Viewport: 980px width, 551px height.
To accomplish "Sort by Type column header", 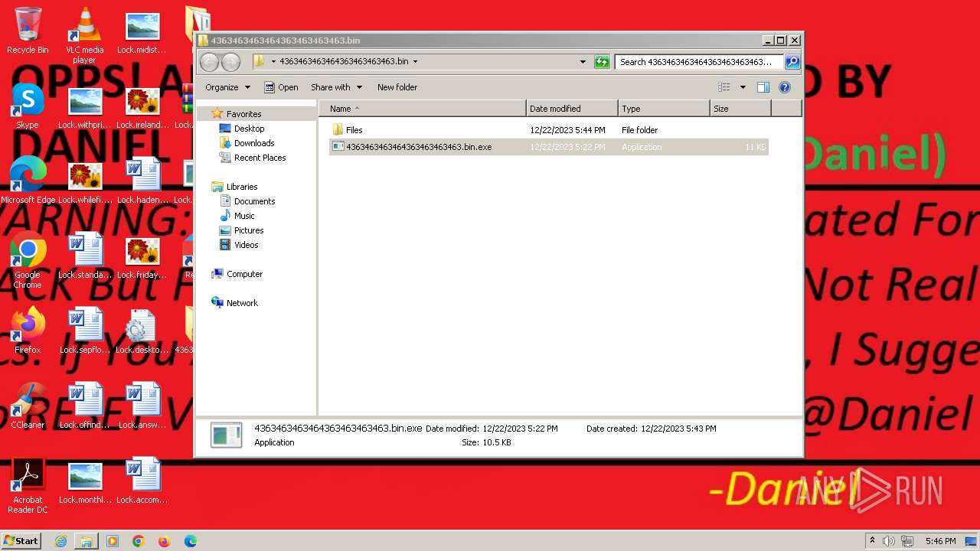I will 664,109.
